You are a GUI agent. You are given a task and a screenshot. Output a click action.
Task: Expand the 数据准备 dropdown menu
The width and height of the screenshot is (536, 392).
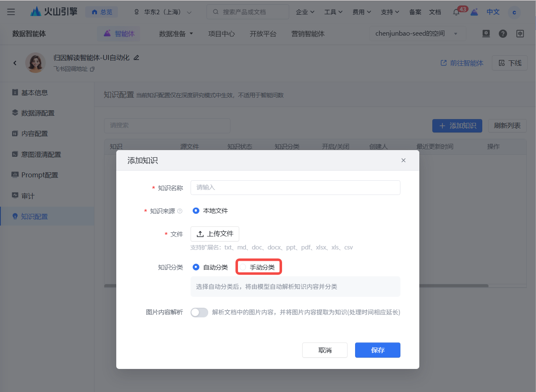(x=176, y=34)
